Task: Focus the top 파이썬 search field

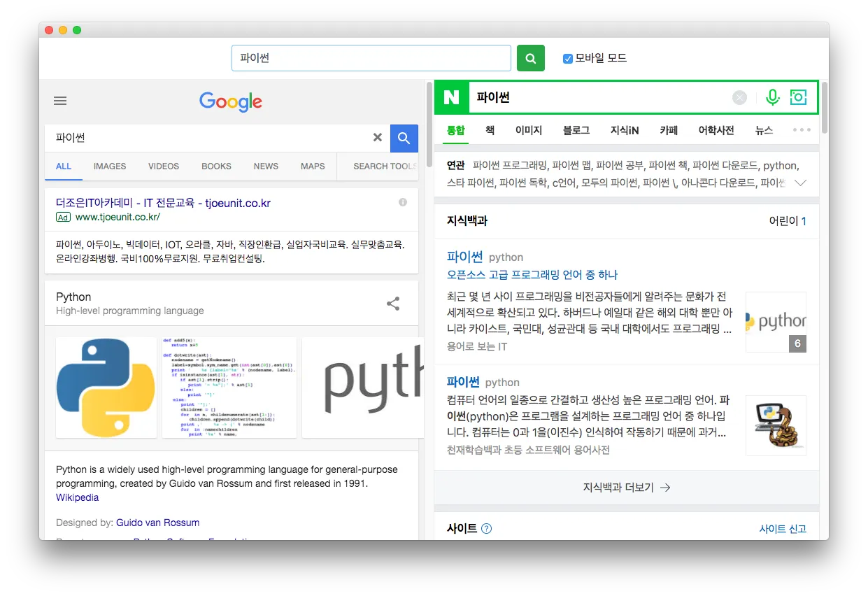Action: click(x=371, y=58)
